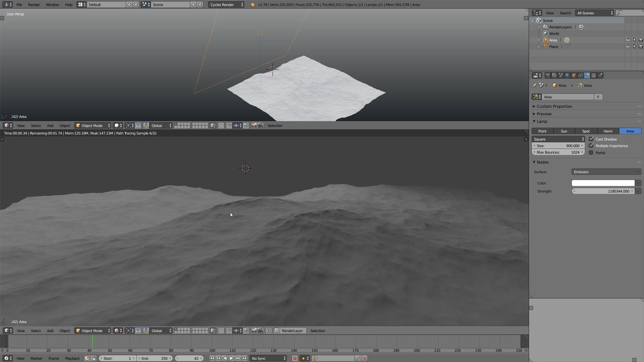This screenshot has height=362, width=644.
Task: Click the pin icon in Properties breadcrumb
Action: click(535, 85)
